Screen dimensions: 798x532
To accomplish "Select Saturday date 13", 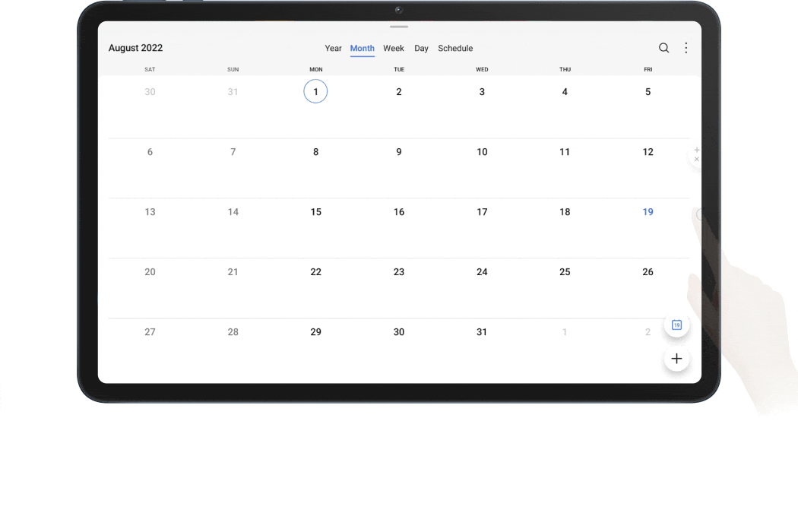I will (x=150, y=212).
